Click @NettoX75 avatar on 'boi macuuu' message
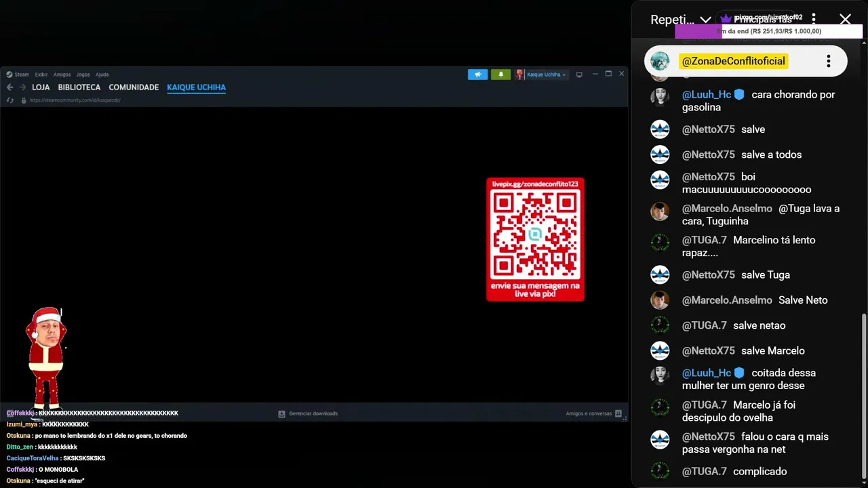 (x=660, y=180)
